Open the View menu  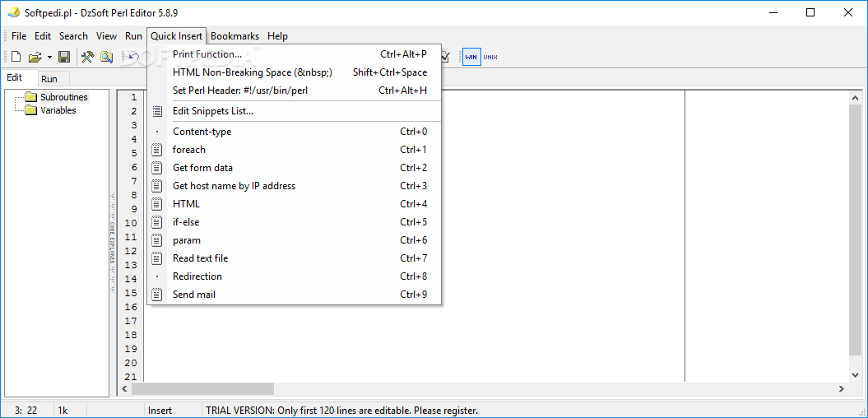tap(106, 36)
